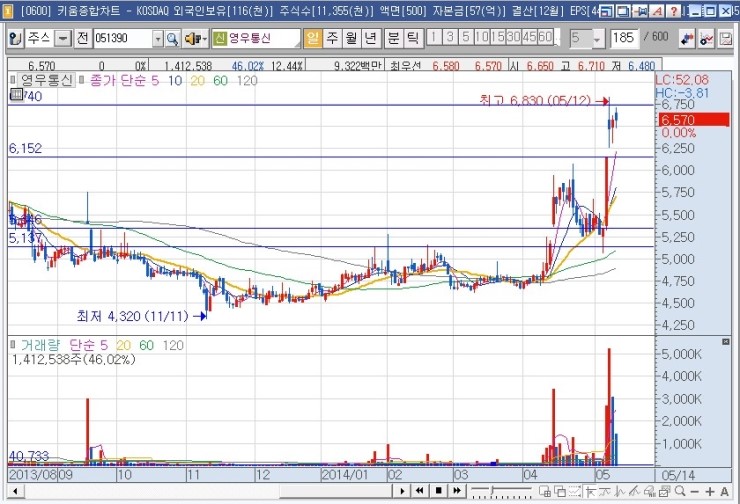Open the chart settings line icon
The width and height of the screenshot is (740, 504).
click(706, 39)
